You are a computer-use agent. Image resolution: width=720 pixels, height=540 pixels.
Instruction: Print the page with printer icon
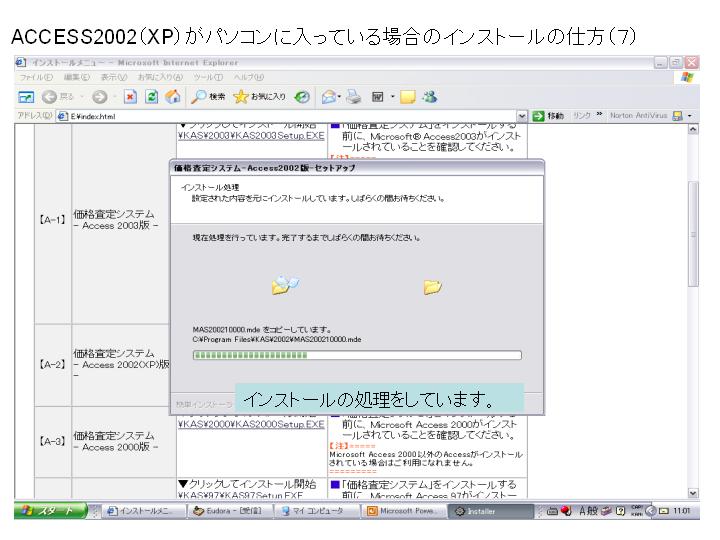(353, 97)
